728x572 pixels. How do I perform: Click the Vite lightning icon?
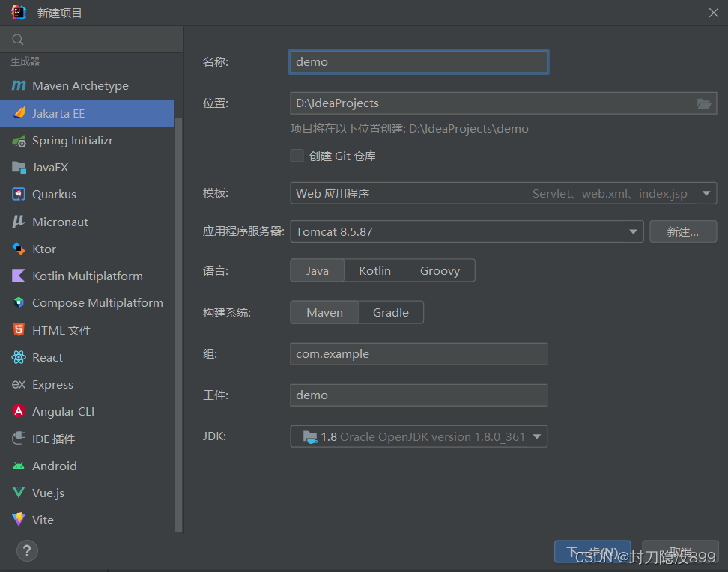pyautogui.click(x=19, y=520)
